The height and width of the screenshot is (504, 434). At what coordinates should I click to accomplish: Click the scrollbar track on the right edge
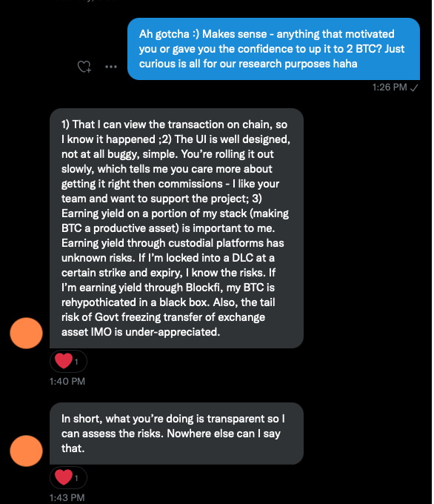point(433,252)
